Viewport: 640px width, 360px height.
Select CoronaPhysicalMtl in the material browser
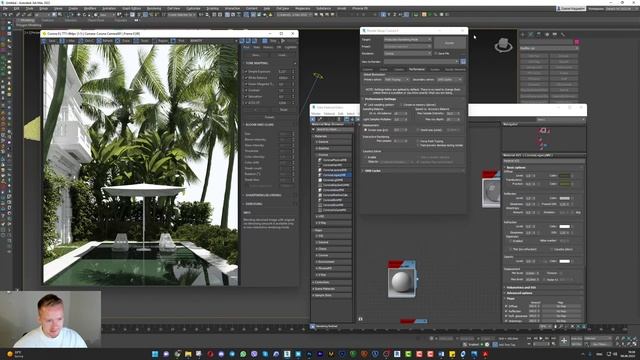coord(335,160)
